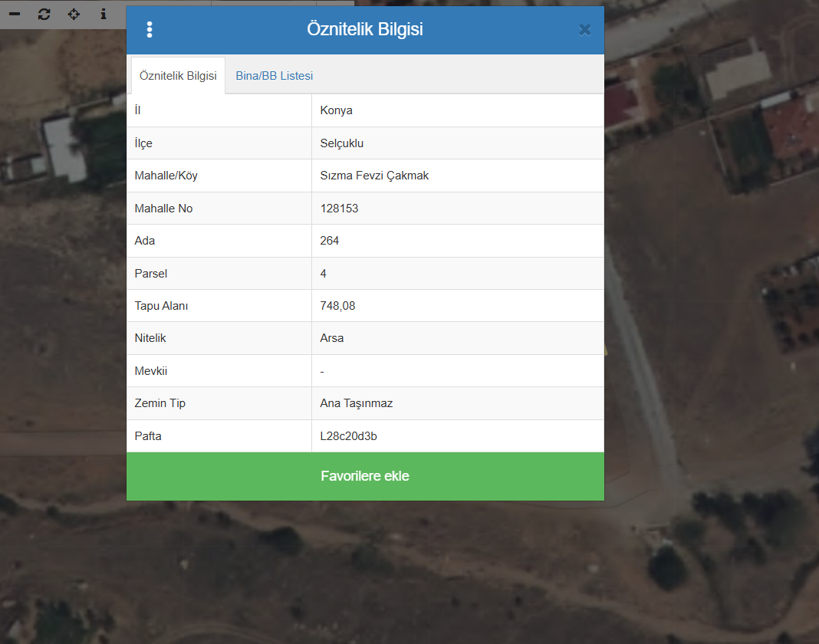Close the Öznitelik Bilgisi dialog

585,30
